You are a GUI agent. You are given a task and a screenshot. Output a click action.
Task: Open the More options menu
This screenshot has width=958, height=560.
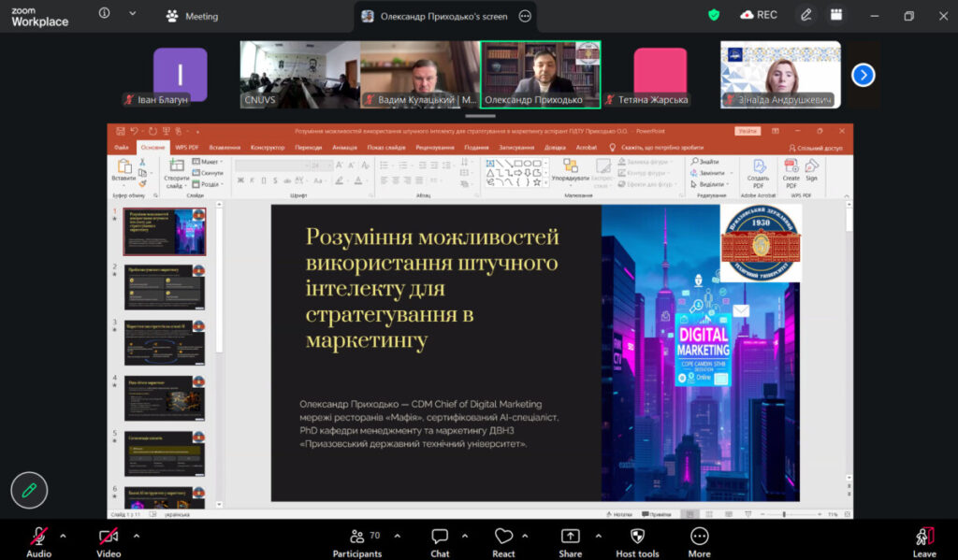pos(699,537)
